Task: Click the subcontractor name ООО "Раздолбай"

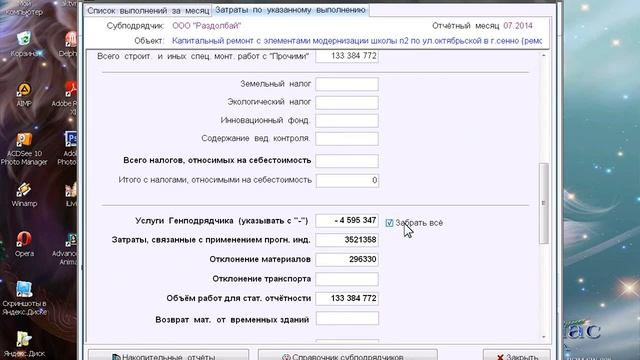Action: 207,26
